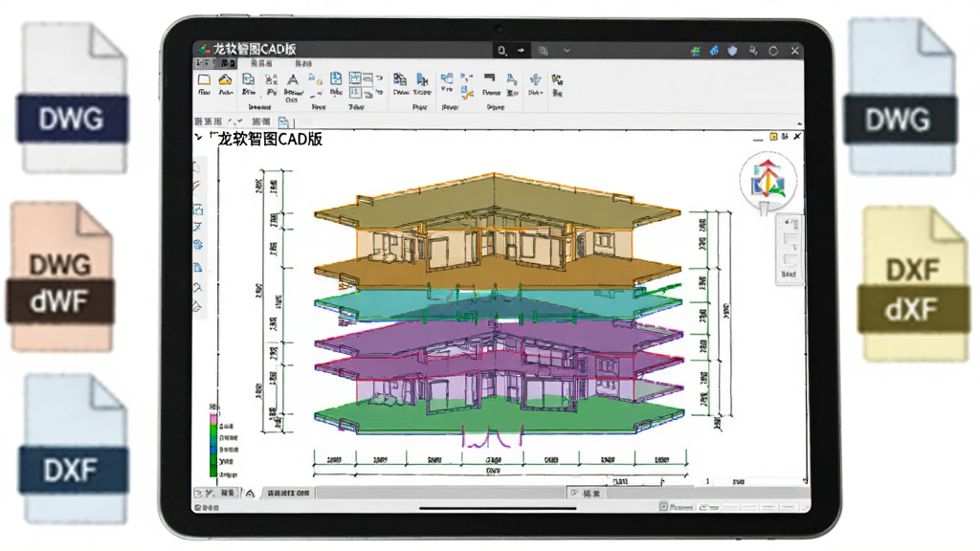
Task: Click the navigation panel under the view cube
Action: click(789, 249)
